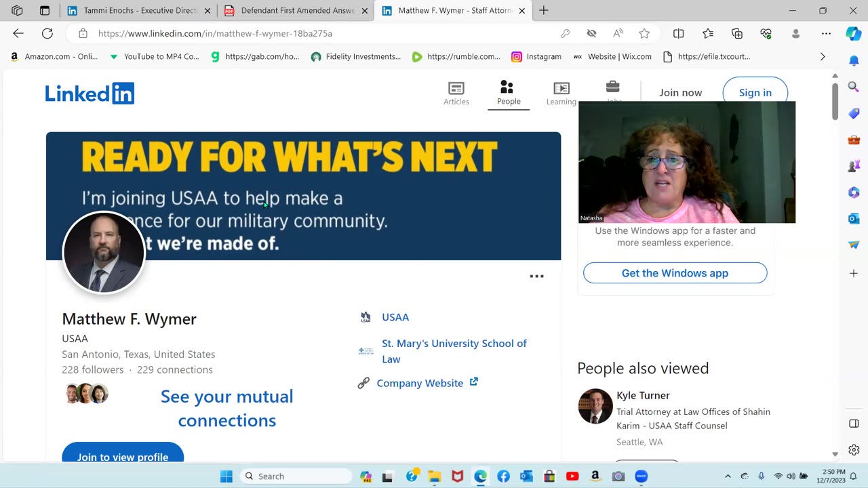Close the Defendant First Amended Answer tab
The height and width of the screenshot is (488, 868).
pos(365,11)
